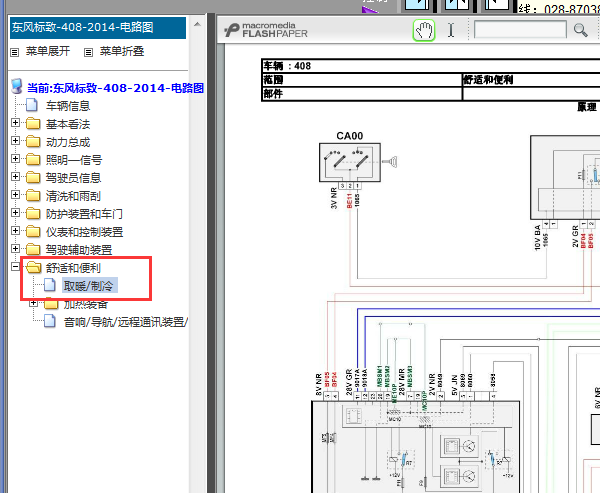Expand the 清洗和雨刮 folder node

click(x=15, y=194)
